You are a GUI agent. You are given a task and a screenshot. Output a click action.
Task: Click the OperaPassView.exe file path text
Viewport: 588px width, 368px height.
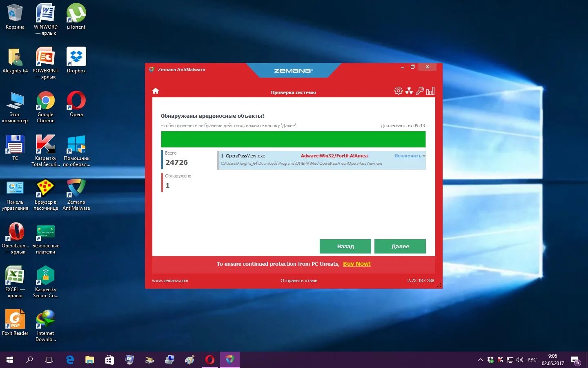click(x=302, y=164)
